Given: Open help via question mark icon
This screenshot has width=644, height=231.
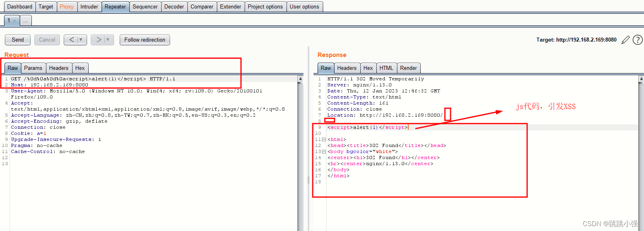Looking at the screenshot, I should tap(638, 40).
